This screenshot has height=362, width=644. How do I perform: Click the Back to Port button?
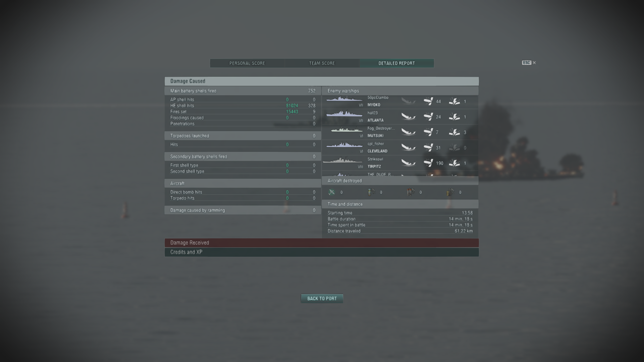322,298
